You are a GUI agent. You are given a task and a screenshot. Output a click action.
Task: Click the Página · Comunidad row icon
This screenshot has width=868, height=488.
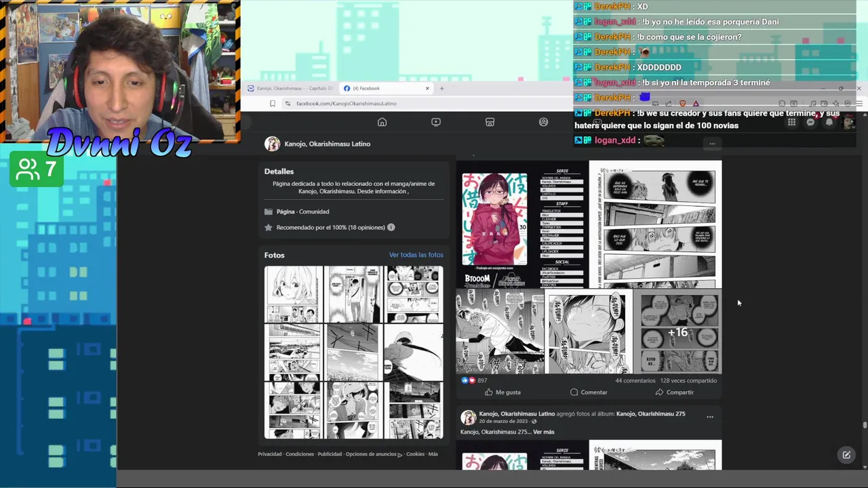point(269,211)
